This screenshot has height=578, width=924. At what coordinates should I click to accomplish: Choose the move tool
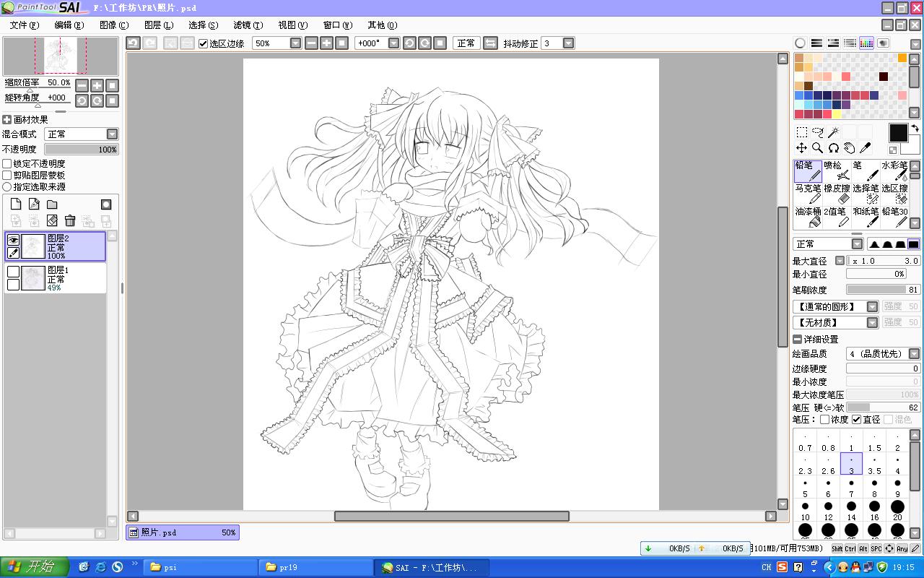(x=802, y=148)
